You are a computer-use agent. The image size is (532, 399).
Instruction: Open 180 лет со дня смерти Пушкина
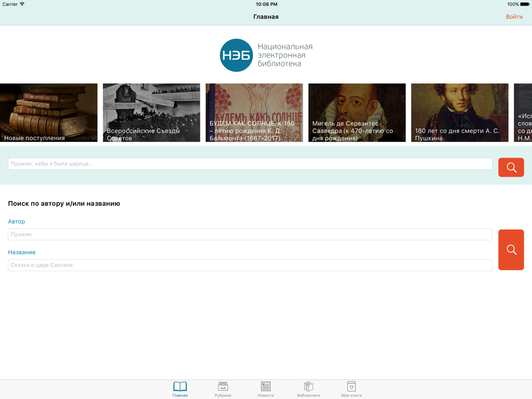pyautogui.click(x=460, y=113)
